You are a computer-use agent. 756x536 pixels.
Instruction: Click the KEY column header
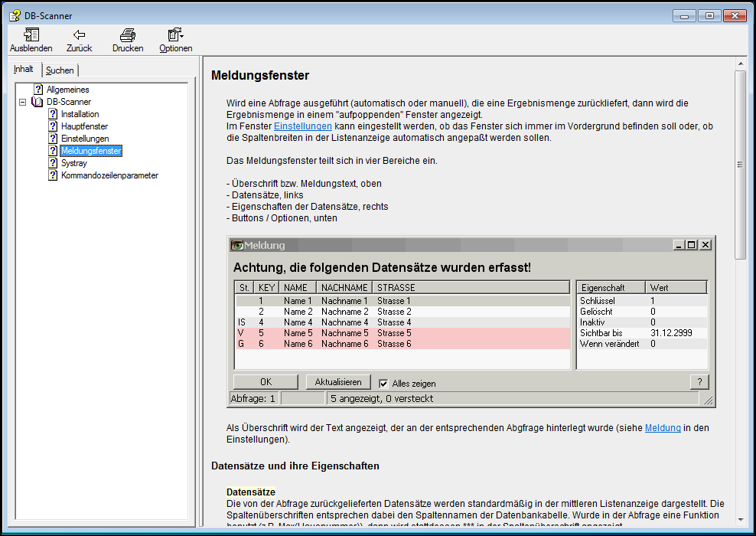click(x=266, y=288)
